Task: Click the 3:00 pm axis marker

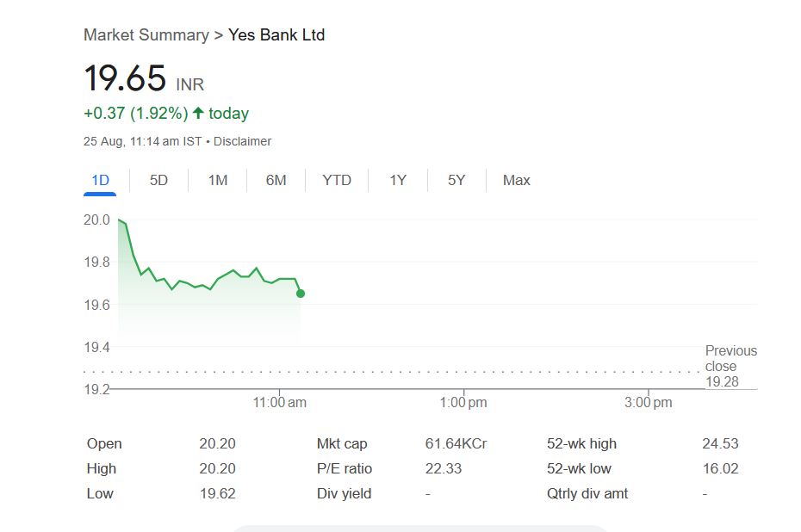Action: 649,403
